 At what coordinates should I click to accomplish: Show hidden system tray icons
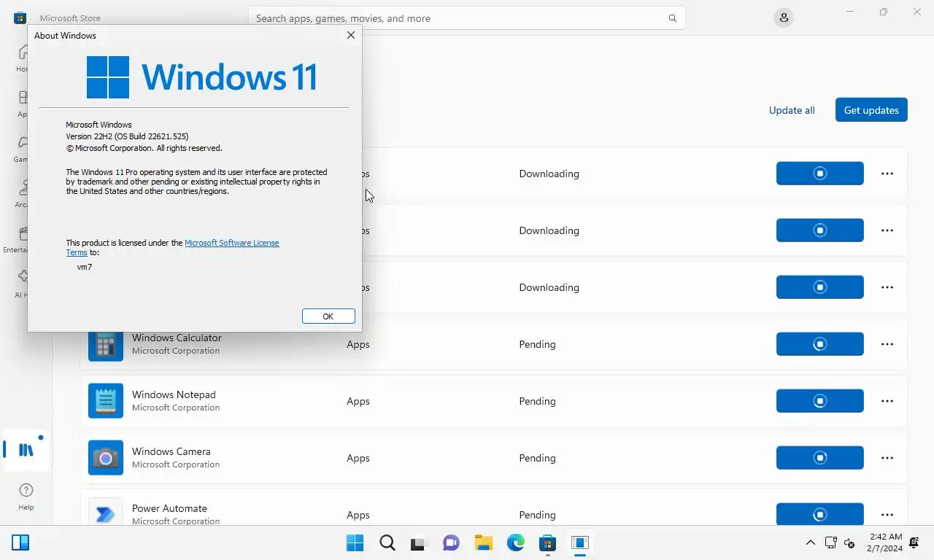click(811, 542)
